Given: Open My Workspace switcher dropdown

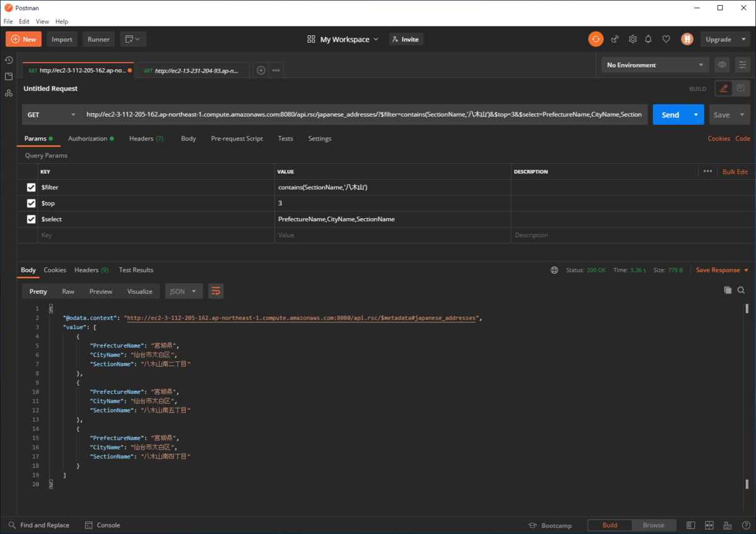Looking at the screenshot, I should (343, 39).
